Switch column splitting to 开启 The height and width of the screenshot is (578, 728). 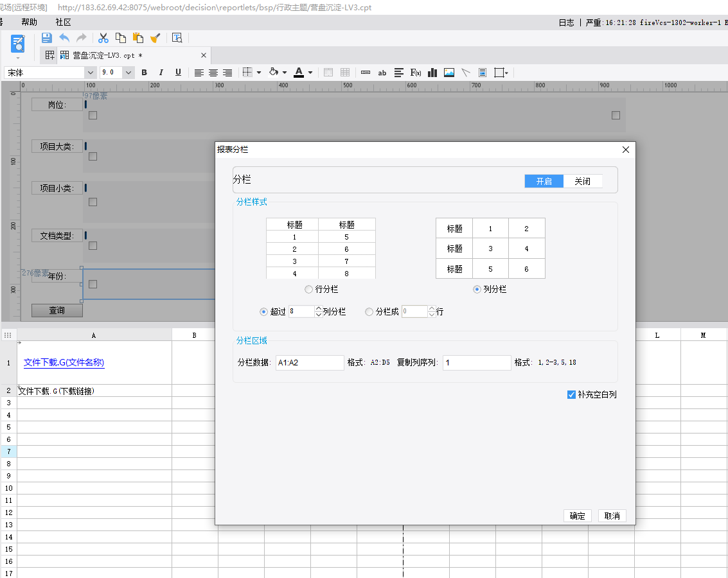[x=544, y=181]
